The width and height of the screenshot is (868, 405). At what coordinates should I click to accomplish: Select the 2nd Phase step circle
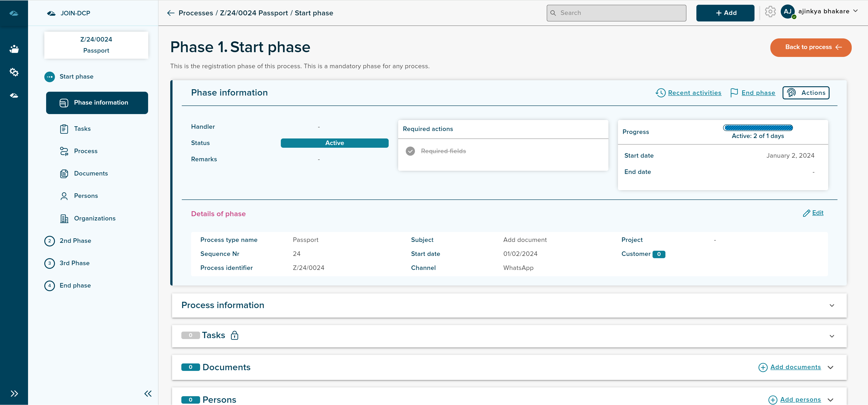point(50,241)
